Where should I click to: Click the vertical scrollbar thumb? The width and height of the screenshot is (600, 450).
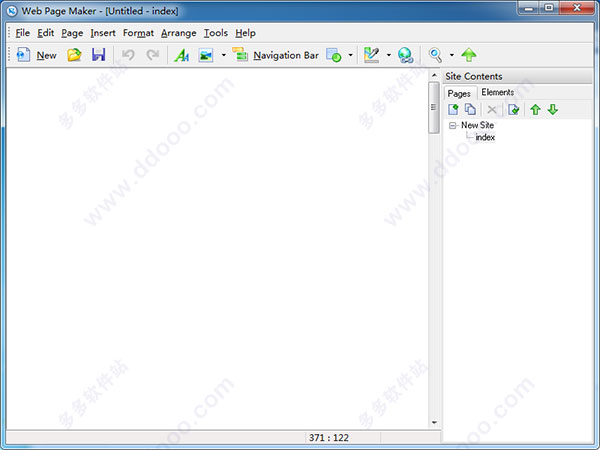click(x=434, y=107)
